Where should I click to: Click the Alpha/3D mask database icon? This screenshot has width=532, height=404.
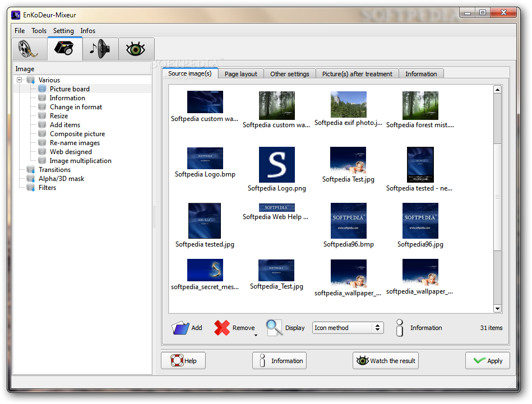(x=31, y=178)
